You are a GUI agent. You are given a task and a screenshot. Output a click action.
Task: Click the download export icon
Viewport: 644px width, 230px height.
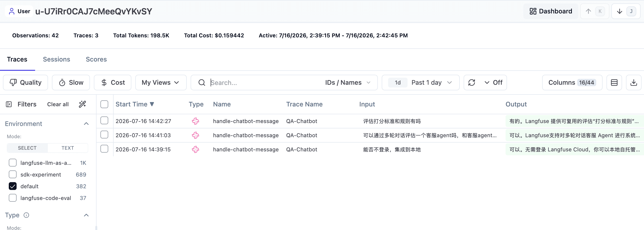(634, 83)
